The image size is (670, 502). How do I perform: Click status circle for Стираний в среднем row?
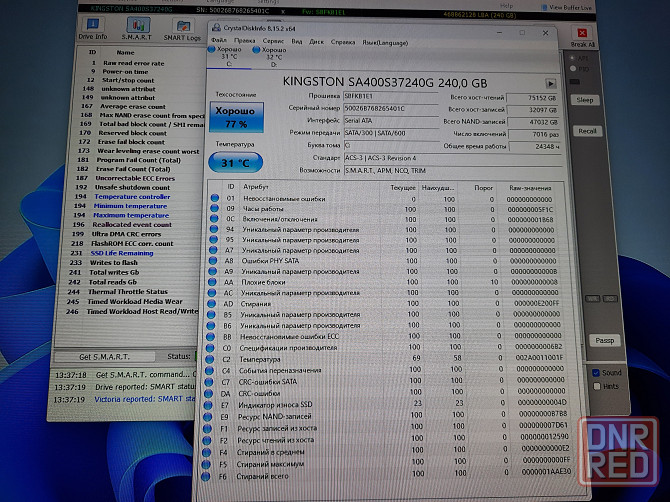[x=206, y=452]
